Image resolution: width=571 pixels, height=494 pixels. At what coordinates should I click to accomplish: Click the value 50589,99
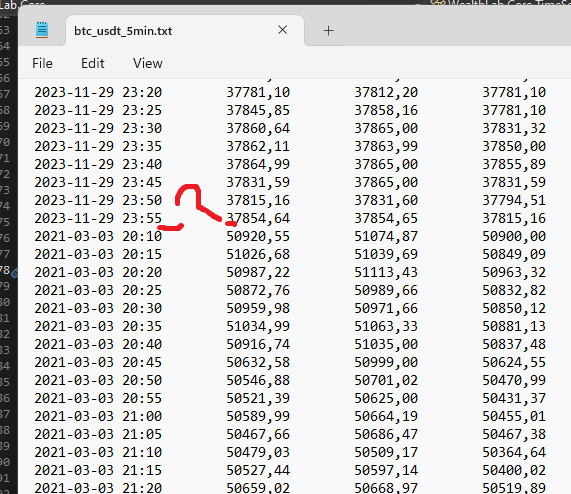(258, 416)
